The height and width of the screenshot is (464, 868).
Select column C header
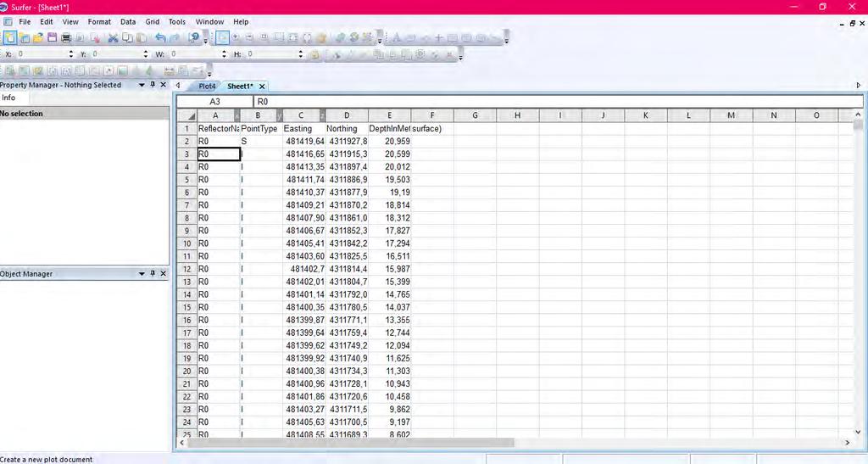point(301,115)
